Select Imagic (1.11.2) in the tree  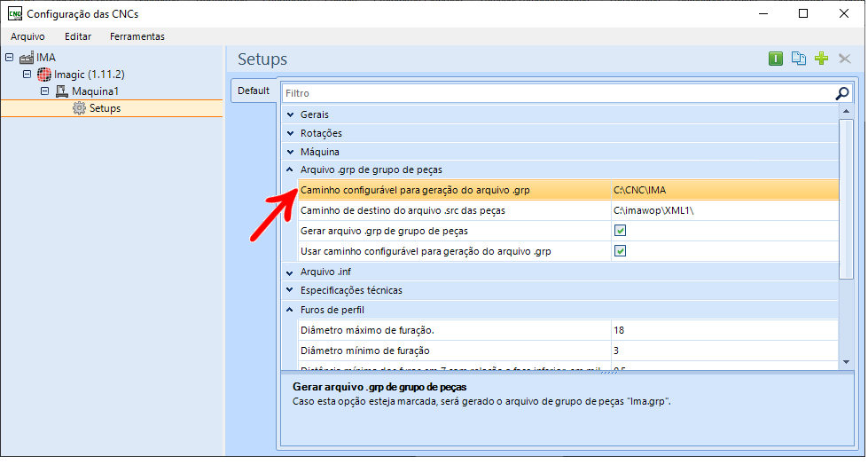coord(90,75)
